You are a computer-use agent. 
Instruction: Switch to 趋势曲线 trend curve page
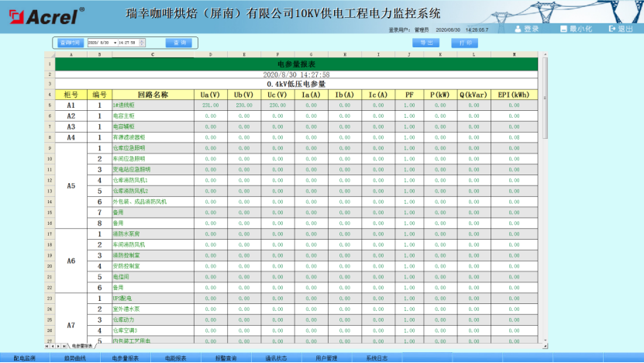(x=75, y=358)
